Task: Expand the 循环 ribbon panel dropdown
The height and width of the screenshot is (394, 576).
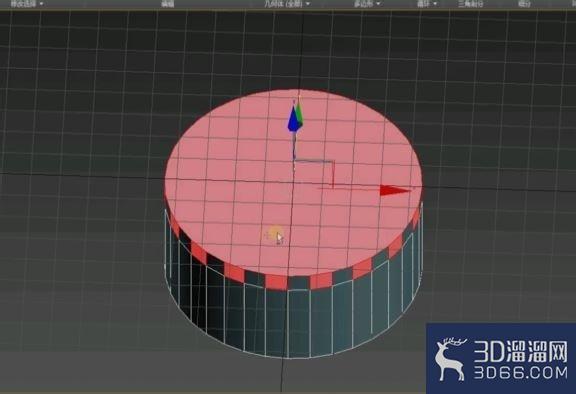Action: coord(427,4)
